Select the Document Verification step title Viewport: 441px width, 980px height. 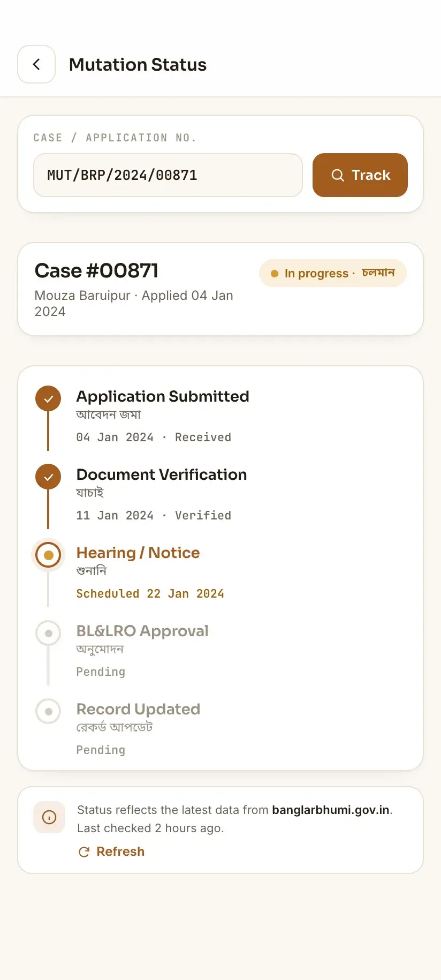pyautogui.click(x=162, y=474)
